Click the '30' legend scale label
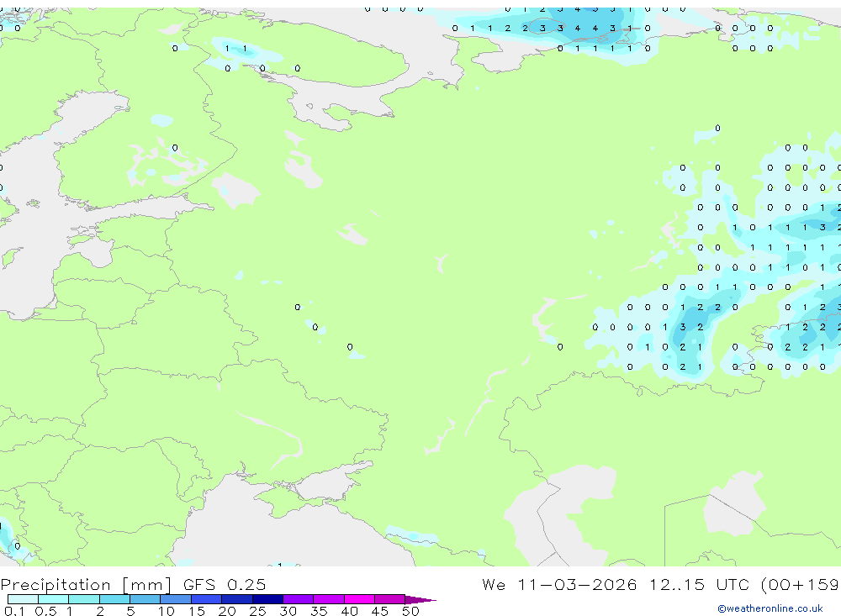Viewport: 841px width, 616px height. tap(288, 611)
